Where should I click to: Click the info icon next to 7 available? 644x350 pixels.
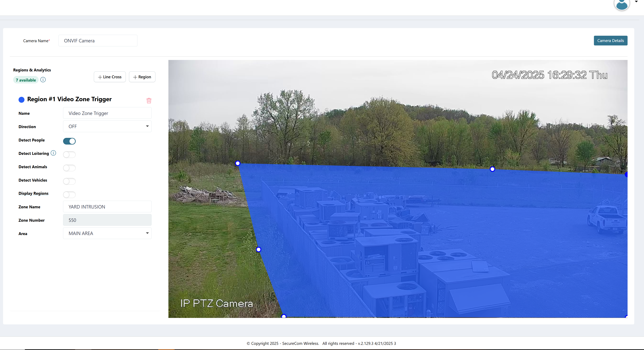click(x=43, y=80)
